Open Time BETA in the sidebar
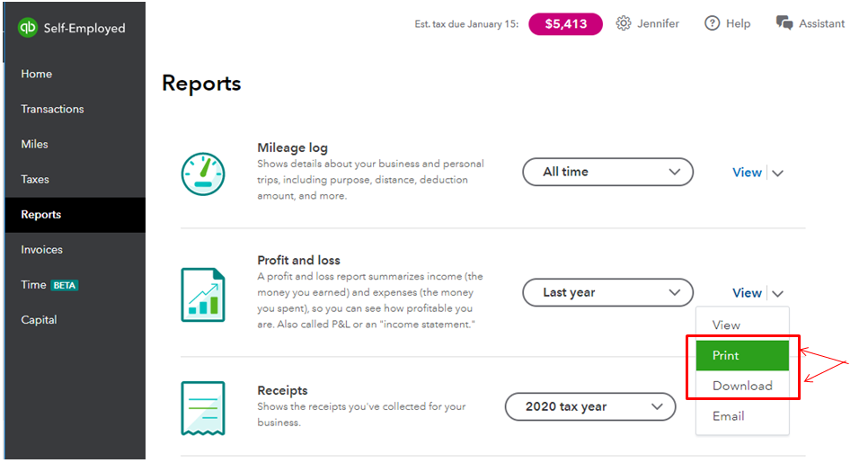This screenshot has width=868, height=463. (x=49, y=284)
